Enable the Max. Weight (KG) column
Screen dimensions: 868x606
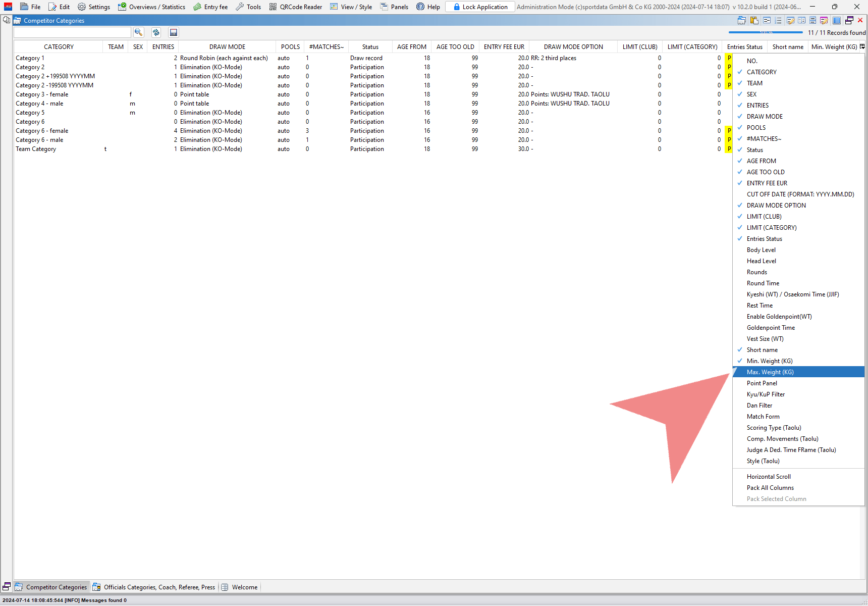(x=770, y=372)
